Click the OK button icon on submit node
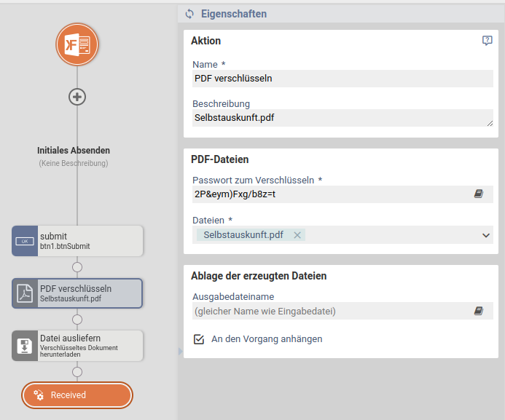505x420 pixels. click(25, 241)
